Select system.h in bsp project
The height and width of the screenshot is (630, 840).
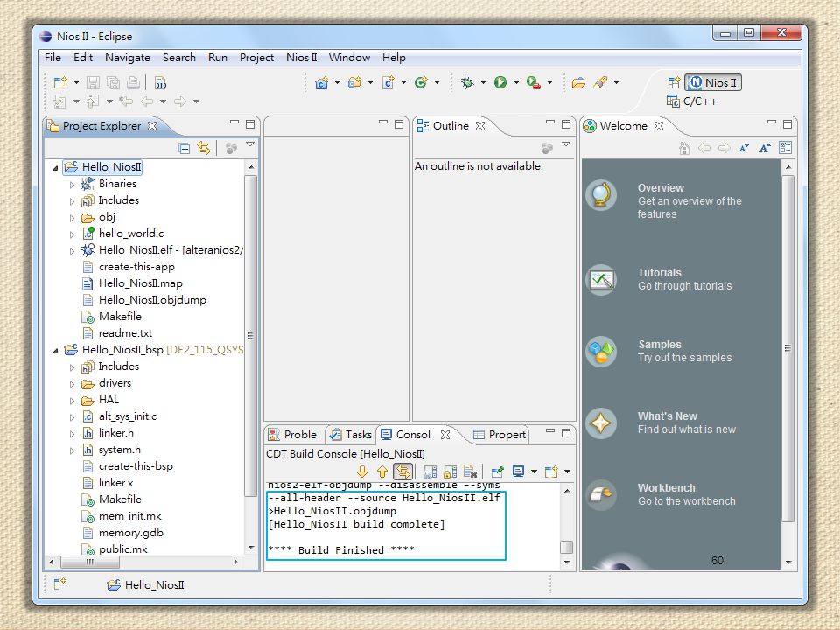point(120,450)
